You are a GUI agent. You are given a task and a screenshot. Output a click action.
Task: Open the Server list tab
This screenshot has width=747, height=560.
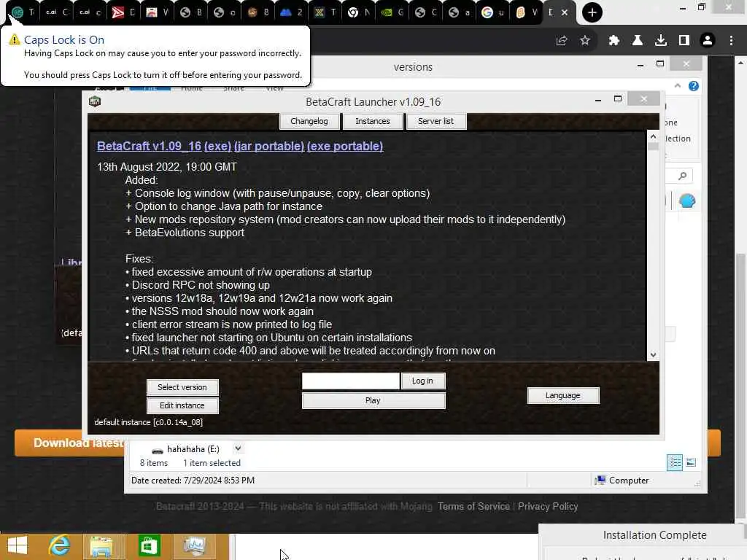coord(436,121)
